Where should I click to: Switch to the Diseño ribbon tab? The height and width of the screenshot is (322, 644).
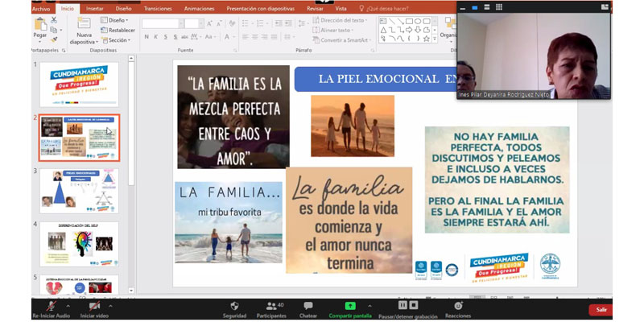(x=124, y=9)
